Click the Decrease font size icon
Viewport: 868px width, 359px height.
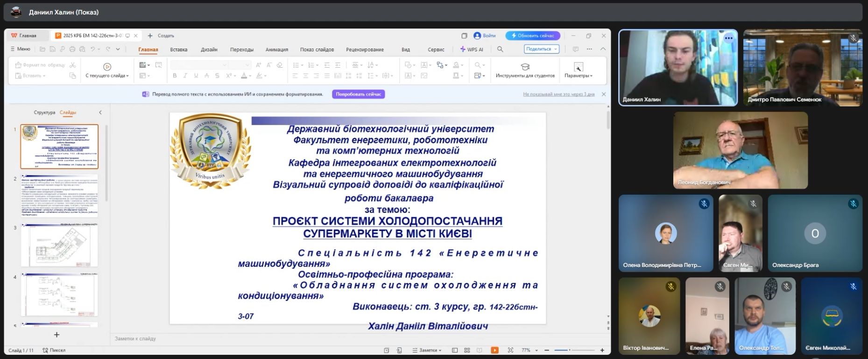tap(269, 65)
